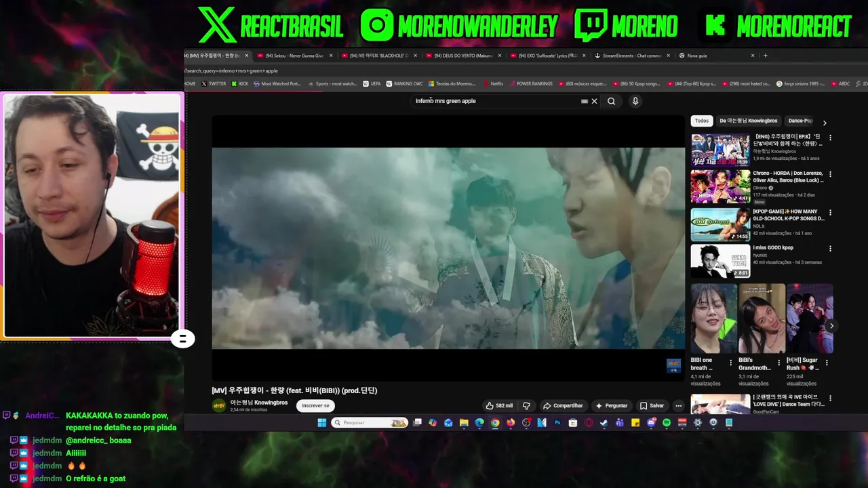868x488 pixels.
Task: Switch to Sekou Never Gunna Give tab
Action: [294, 56]
